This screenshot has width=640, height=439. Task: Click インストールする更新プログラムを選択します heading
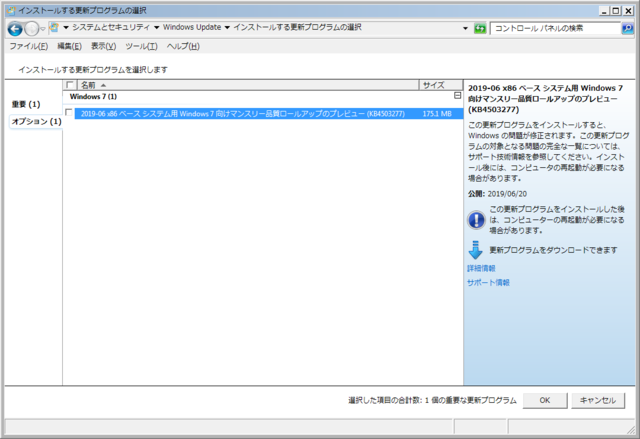point(93,70)
